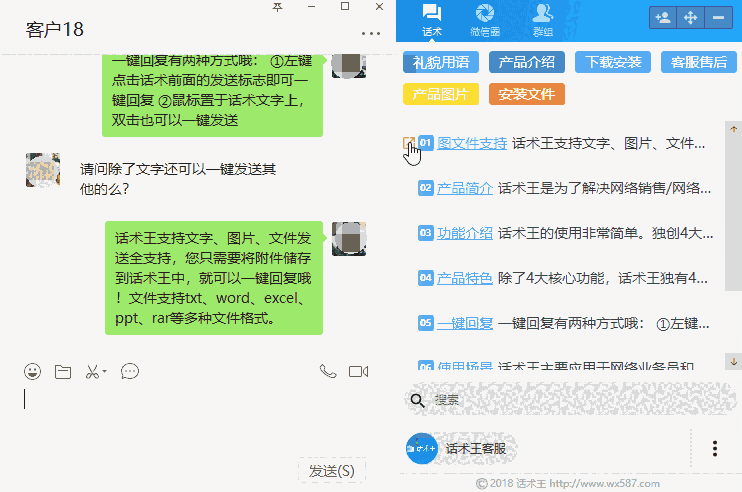Click the script list scrollbar thumb

pyautogui.click(x=733, y=212)
